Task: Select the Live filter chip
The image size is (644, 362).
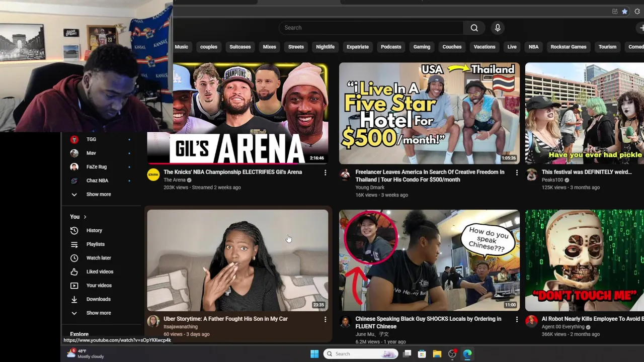Action: tap(512, 47)
